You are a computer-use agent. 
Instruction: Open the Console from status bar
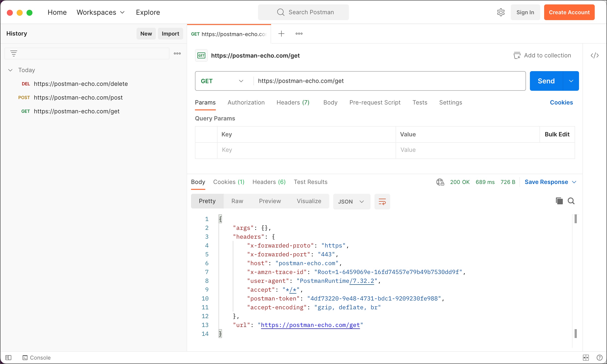pos(36,358)
